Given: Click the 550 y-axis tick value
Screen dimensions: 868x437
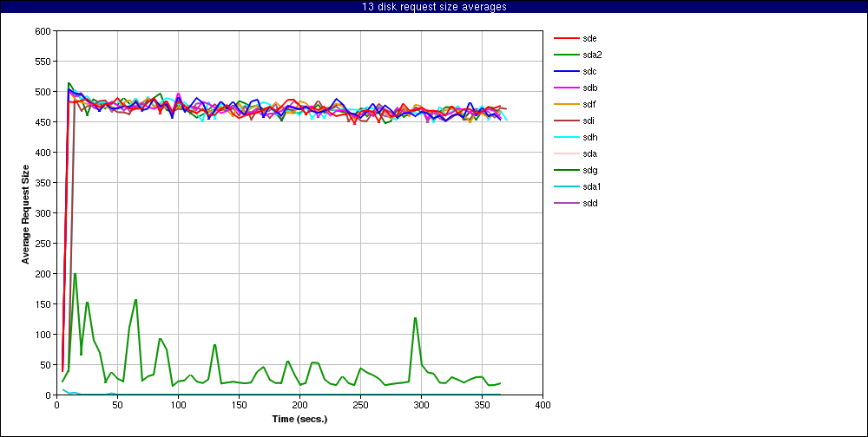Looking at the screenshot, I should [x=43, y=62].
